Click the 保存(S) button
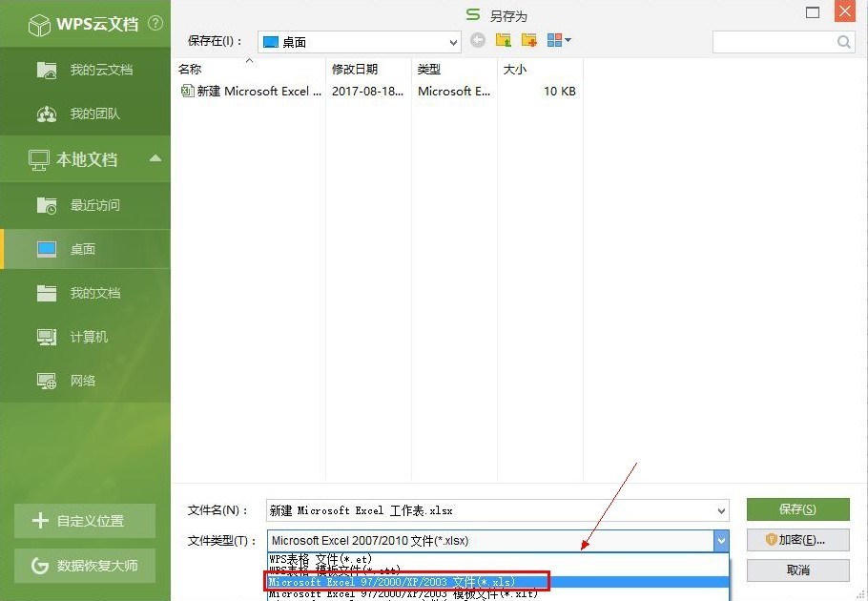This screenshot has height=601, width=868. (797, 509)
